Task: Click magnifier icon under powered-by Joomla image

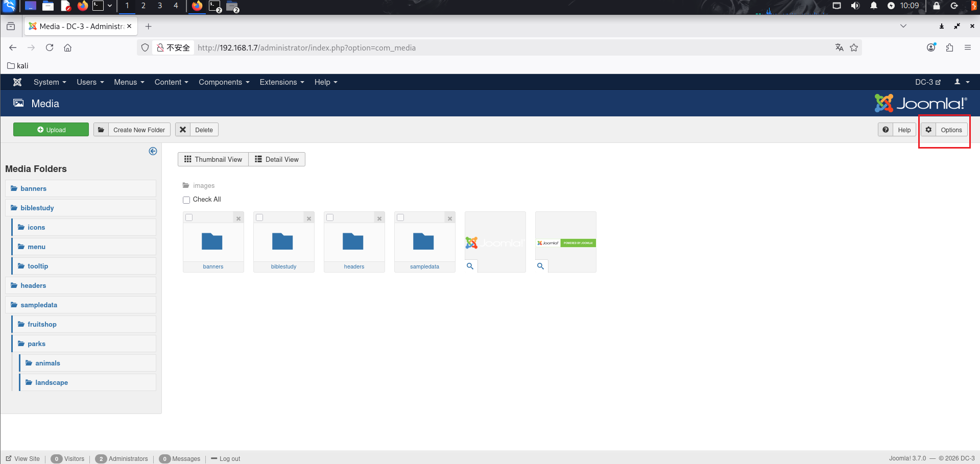Action: tap(540, 266)
